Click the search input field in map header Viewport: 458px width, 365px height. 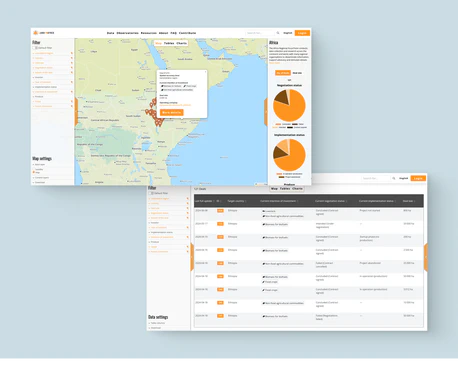point(260,33)
